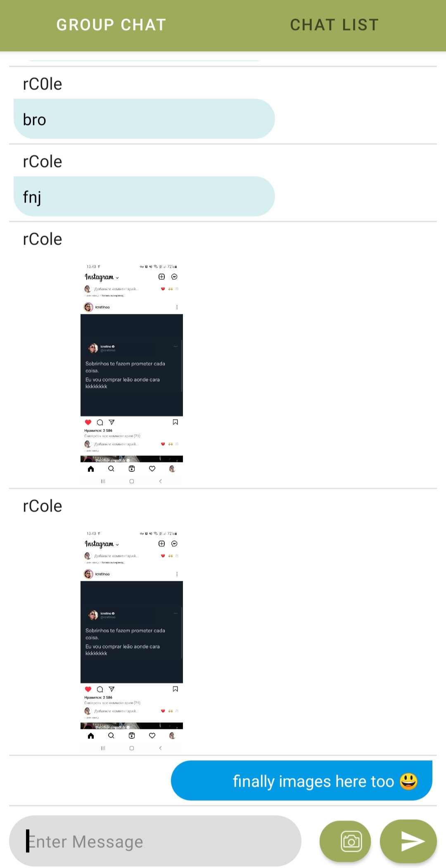Tap the camera icon to attach image

[x=345, y=841]
